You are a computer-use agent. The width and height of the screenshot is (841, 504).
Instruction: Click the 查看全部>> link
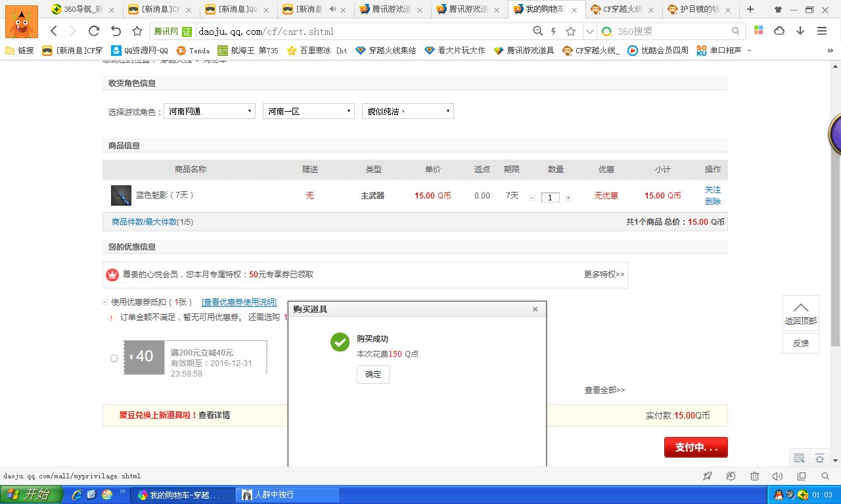605,390
